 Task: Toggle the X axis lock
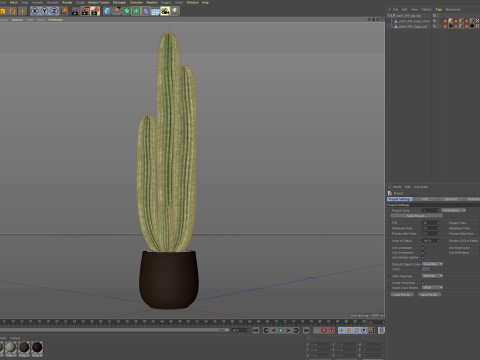(x=35, y=11)
